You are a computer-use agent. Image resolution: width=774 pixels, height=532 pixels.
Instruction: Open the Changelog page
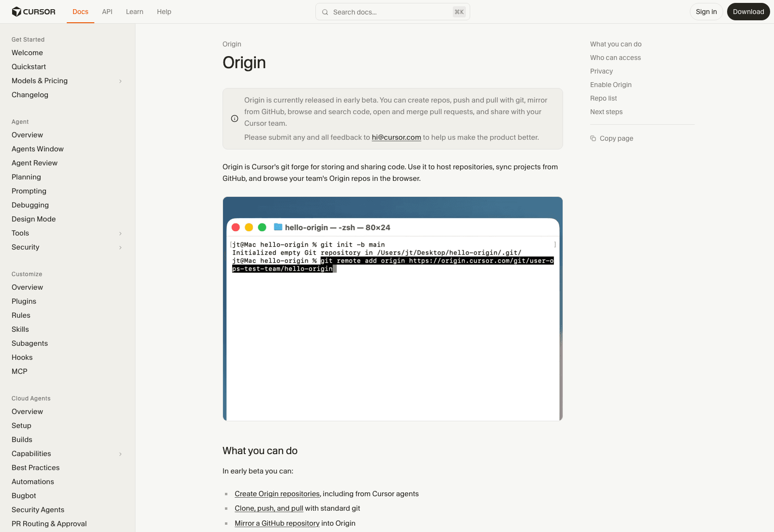click(30, 95)
